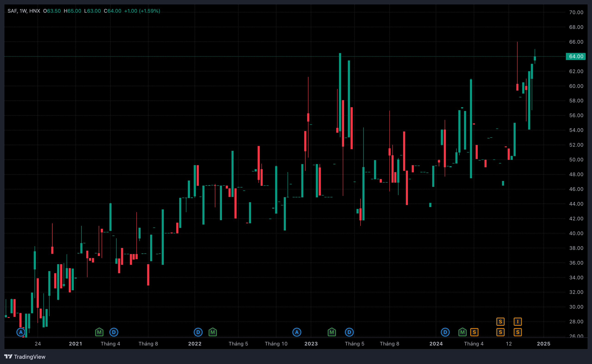This screenshot has height=364, width=592.
Task: Open the blue D dividend marker at 2022
Action: click(x=198, y=332)
